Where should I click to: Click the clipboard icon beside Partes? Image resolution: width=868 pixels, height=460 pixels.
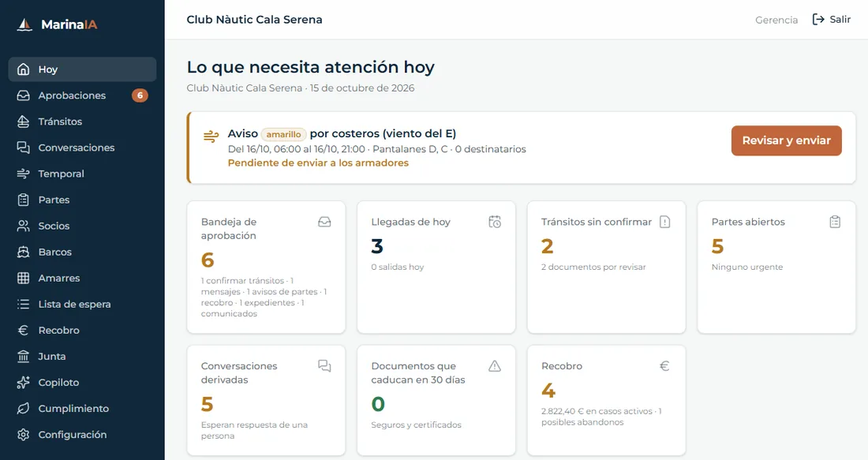click(x=23, y=200)
